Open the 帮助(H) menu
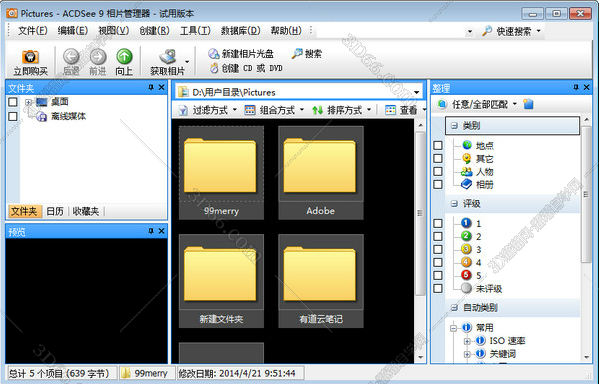The width and height of the screenshot is (599, 384). [x=286, y=31]
